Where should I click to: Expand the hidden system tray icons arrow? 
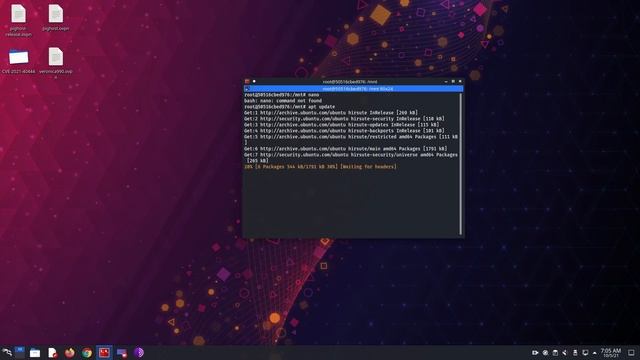[x=594, y=353]
